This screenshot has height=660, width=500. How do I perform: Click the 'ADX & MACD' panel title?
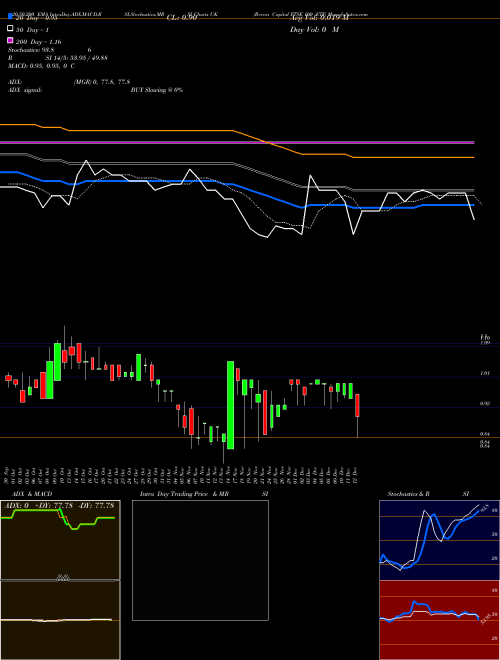click(x=32, y=494)
